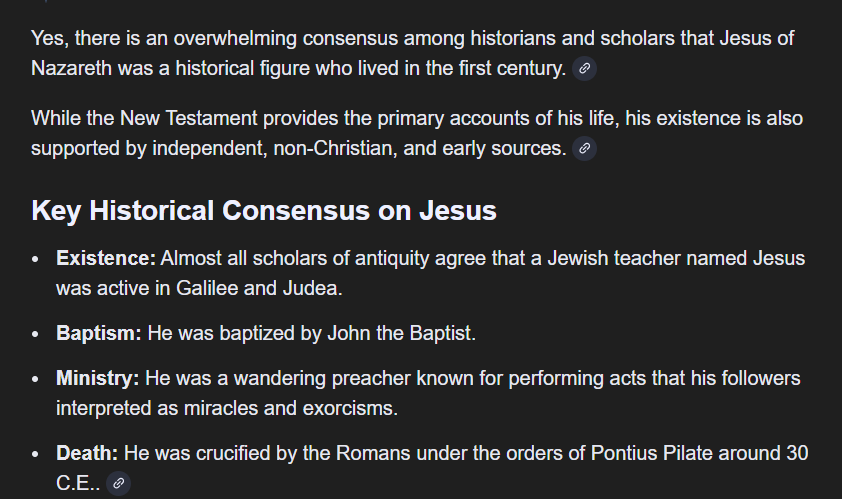The image size is (842, 499).
Task: Click the "Key Historical Consensus on Jesus" heading
Action: pos(264,211)
